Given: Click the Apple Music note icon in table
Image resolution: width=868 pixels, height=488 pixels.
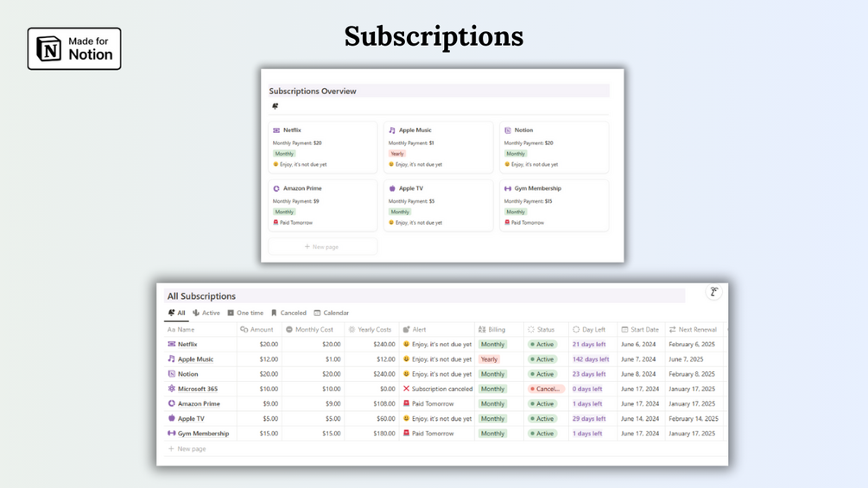Looking at the screenshot, I should click(x=172, y=359).
